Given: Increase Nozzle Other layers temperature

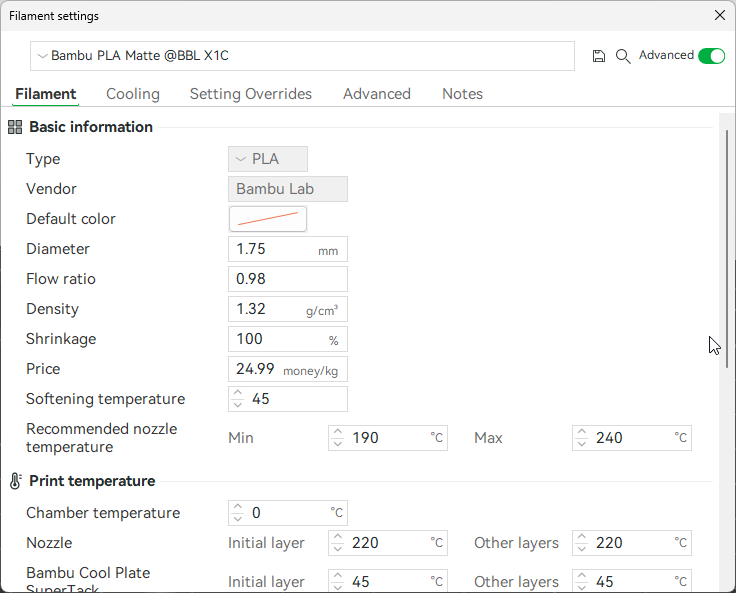Looking at the screenshot, I should tap(582, 538).
